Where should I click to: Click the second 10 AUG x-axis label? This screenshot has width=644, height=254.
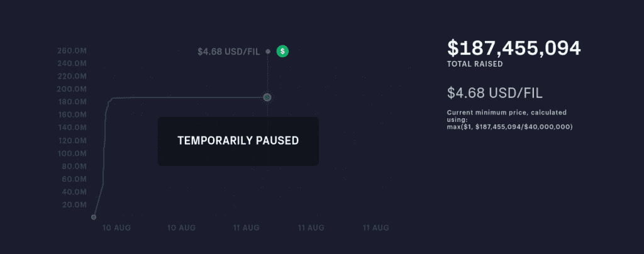coord(182,228)
